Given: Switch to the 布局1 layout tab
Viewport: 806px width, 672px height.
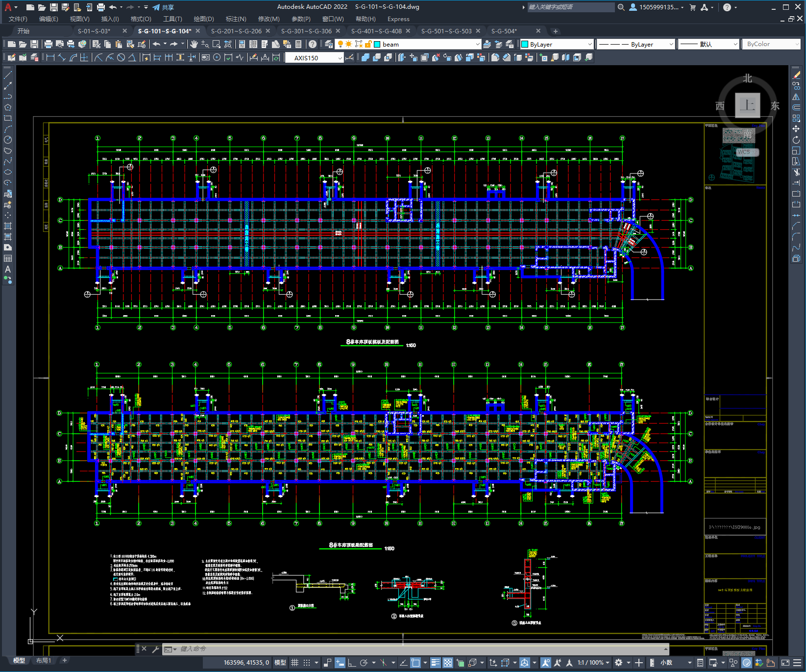Looking at the screenshot, I should point(44,661).
